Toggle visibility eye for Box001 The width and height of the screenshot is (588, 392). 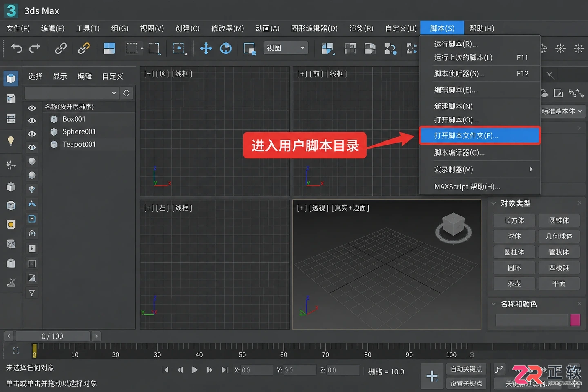coord(32,121)
